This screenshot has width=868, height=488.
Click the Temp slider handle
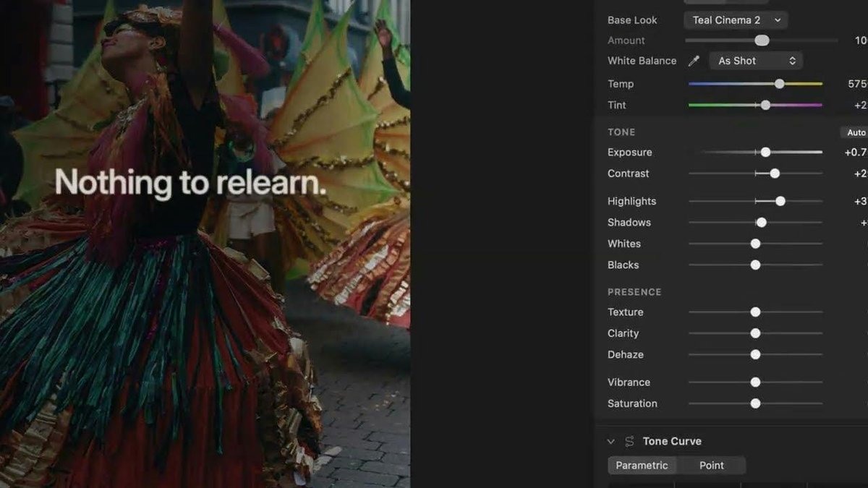(779, 84)
